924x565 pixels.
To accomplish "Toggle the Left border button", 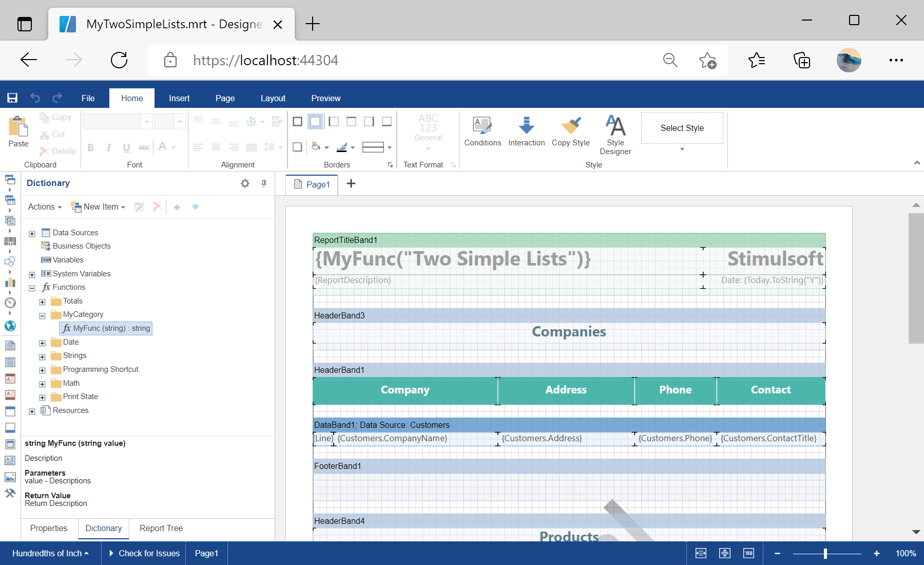I will click(334, 122).
